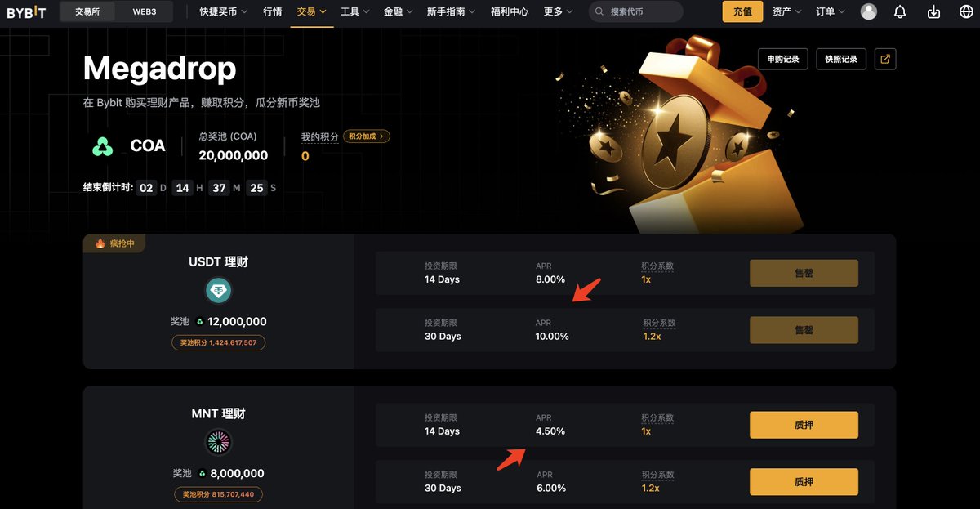
Task: Expand the 快捷买币 dropdown
Action: 224,11
